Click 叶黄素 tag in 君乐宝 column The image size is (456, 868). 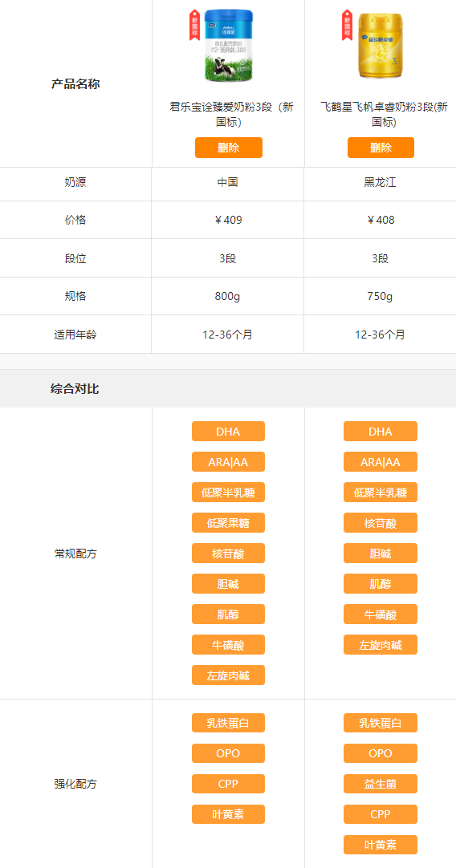tap(228, 813)
